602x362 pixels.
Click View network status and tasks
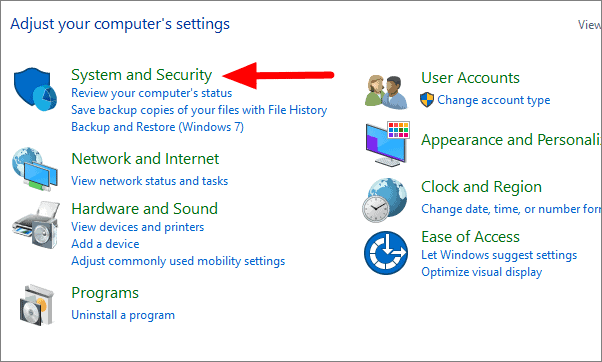[149, 181]
